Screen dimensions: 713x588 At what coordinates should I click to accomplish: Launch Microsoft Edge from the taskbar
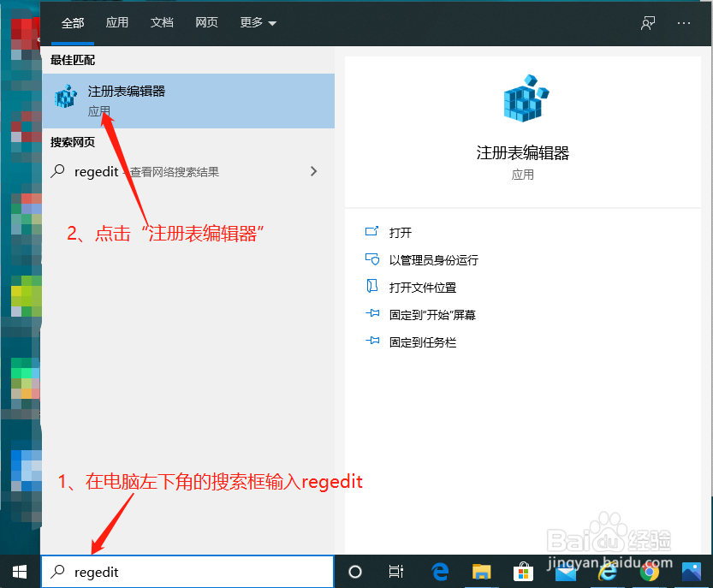point(440,571)
